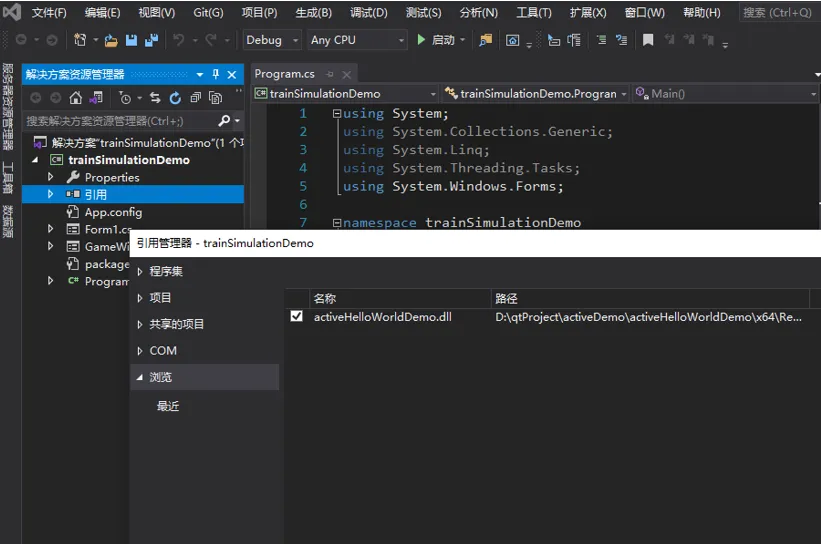Click the Save icon in toolbar
821x544 pixels.
click(131, 40)
